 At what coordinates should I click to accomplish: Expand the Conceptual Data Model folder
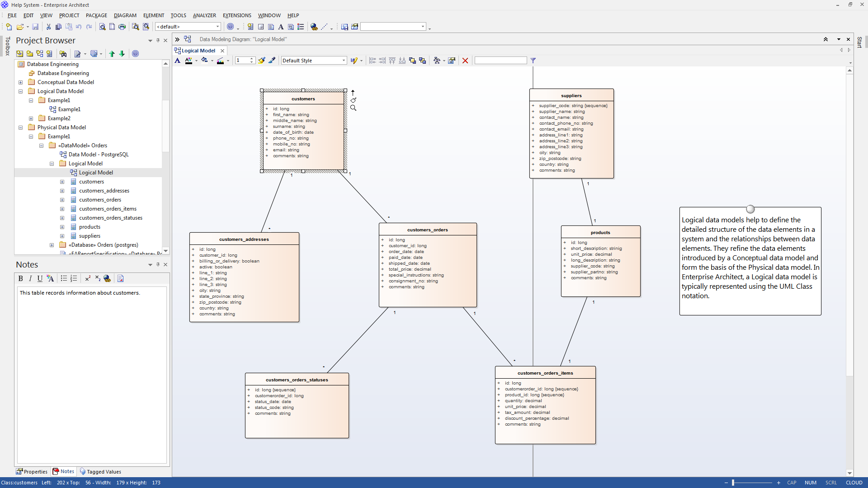(x=20, y=82)
